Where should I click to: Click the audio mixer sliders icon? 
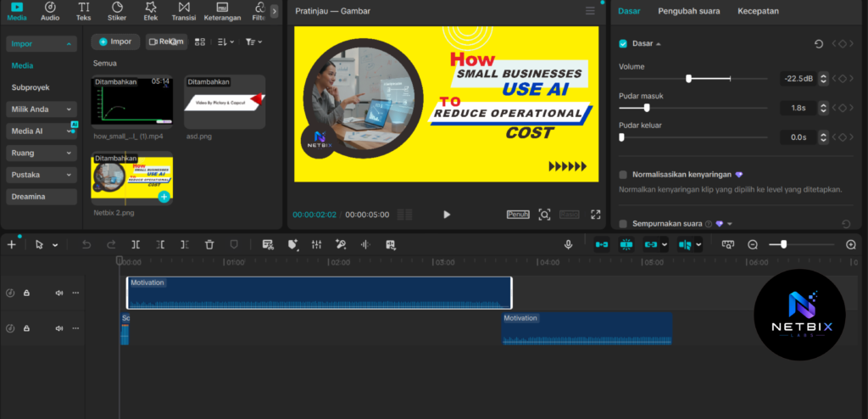point(317,244)
